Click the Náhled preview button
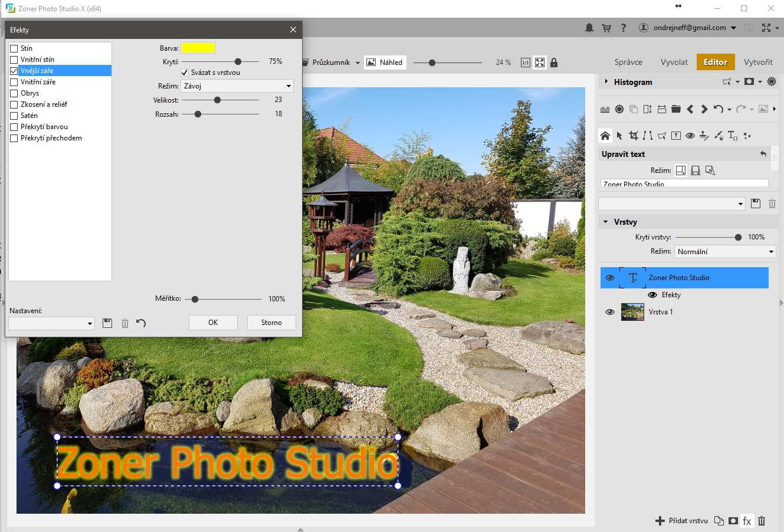 pyautogui.click(x=385, y=63)
